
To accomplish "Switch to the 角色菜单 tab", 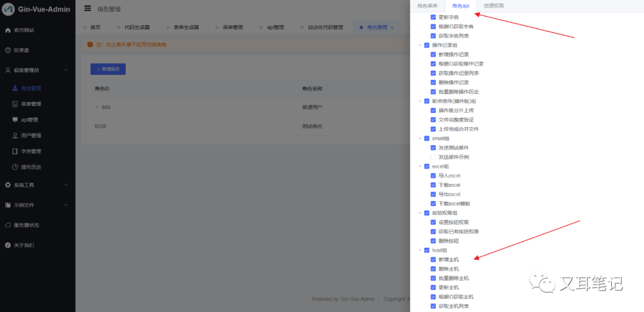I will click(427, 6).
